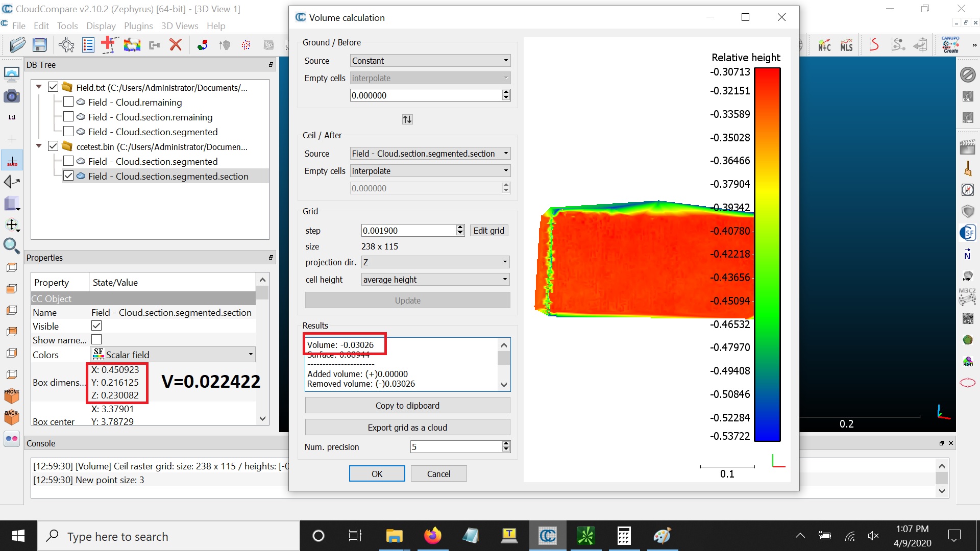Click the red X Delete icon

176,45
